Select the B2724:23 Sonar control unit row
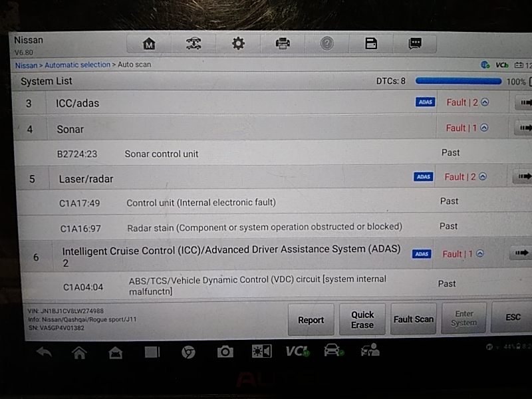 [266, 154]
